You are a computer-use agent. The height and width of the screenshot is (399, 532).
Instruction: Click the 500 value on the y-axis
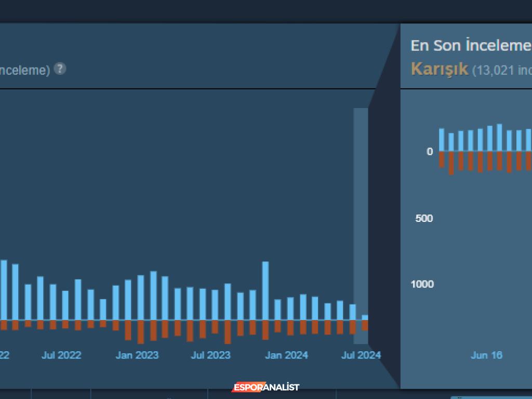tap(424, 218)
